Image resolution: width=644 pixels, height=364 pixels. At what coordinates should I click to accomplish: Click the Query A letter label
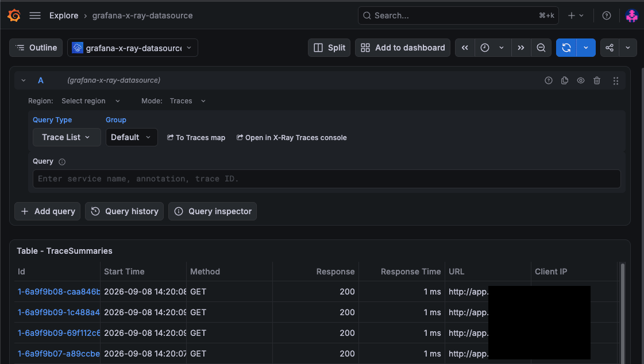41,80
